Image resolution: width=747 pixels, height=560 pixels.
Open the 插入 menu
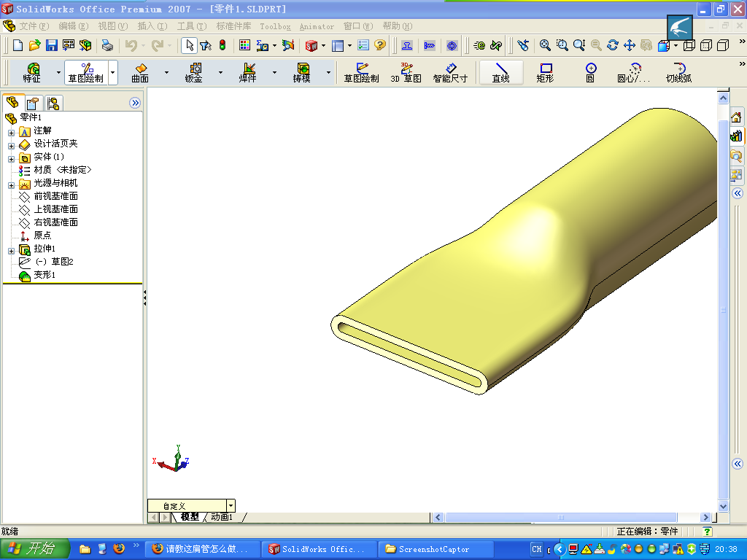coord(151,26)
